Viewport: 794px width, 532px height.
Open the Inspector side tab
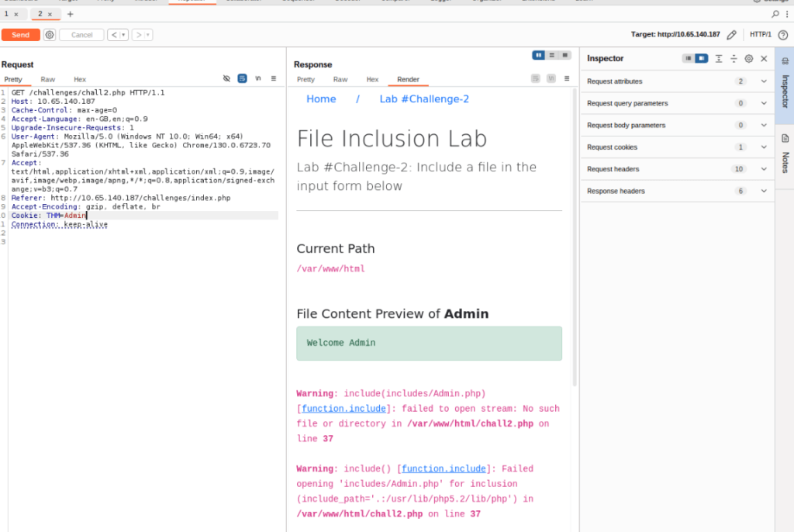coord(785,85)
